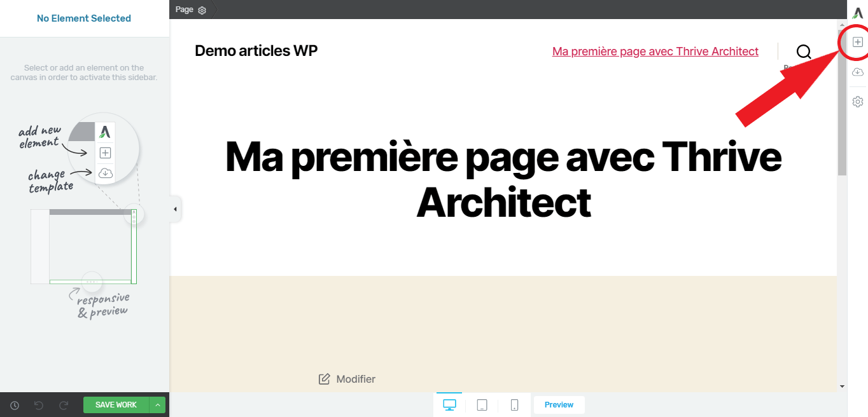The width and height of the screenshot is (868, 417).
Task: Switch to mobile phone view
Action: pyautogui.click(x=514, y=405)
